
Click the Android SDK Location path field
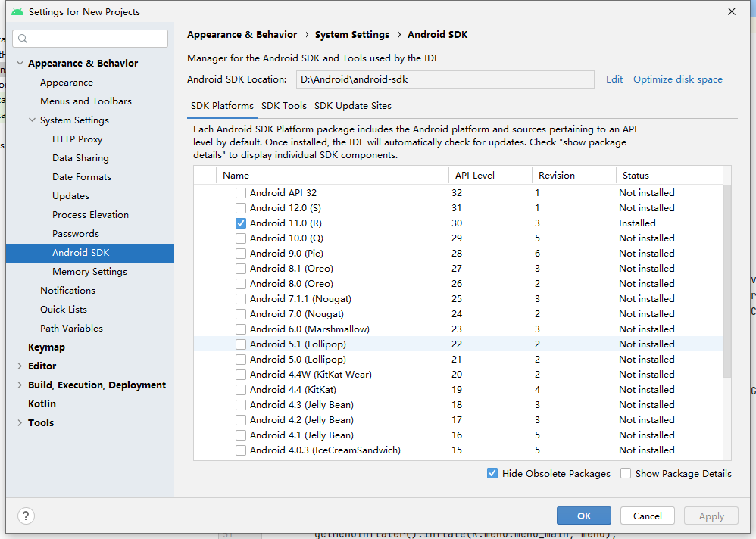click(x=445, y=79)
